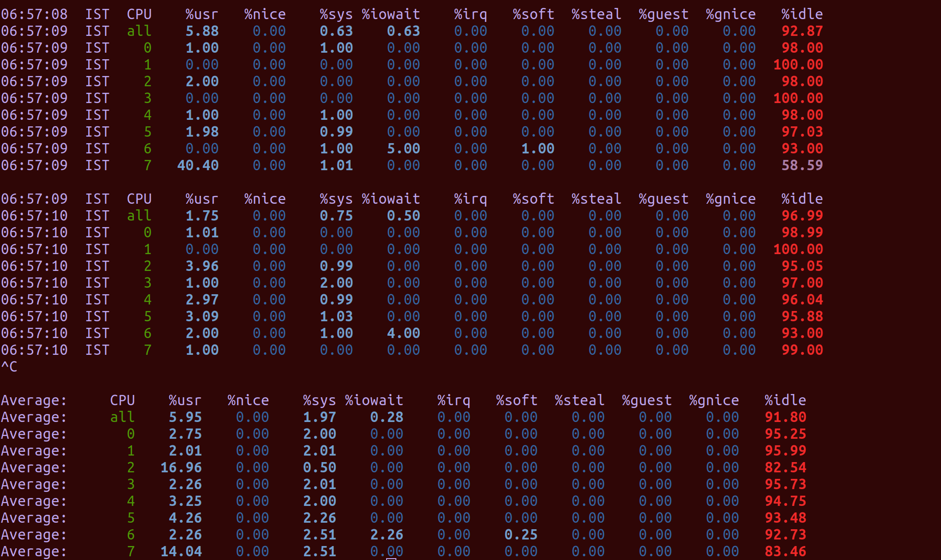941x560 pixels.
Task: Click the 58.59 %idle value for CPU 7
Action: 802,166
